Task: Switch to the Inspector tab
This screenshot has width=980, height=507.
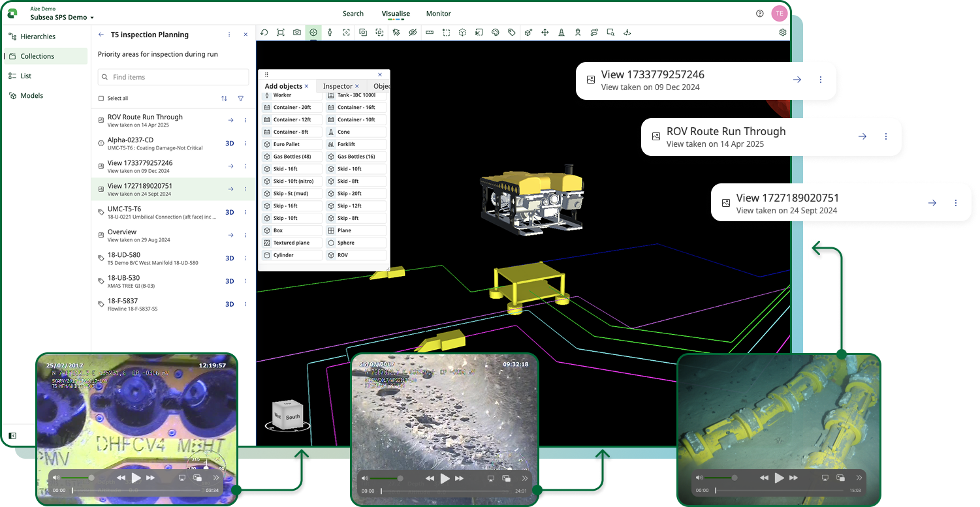Action: tap(338, 85)
